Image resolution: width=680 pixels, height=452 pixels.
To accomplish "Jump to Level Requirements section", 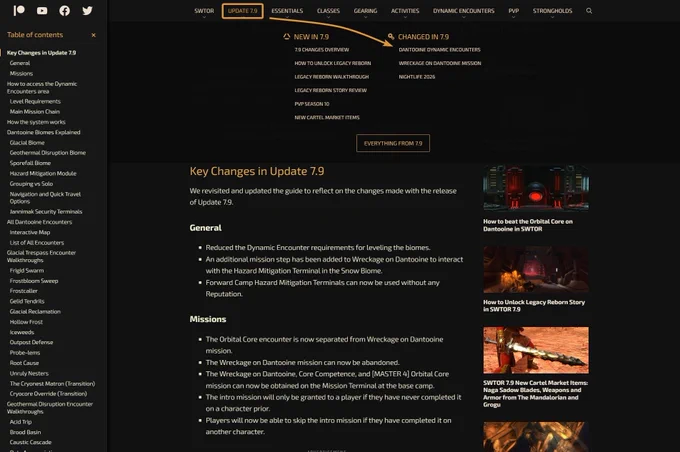I will pos(35,102).
